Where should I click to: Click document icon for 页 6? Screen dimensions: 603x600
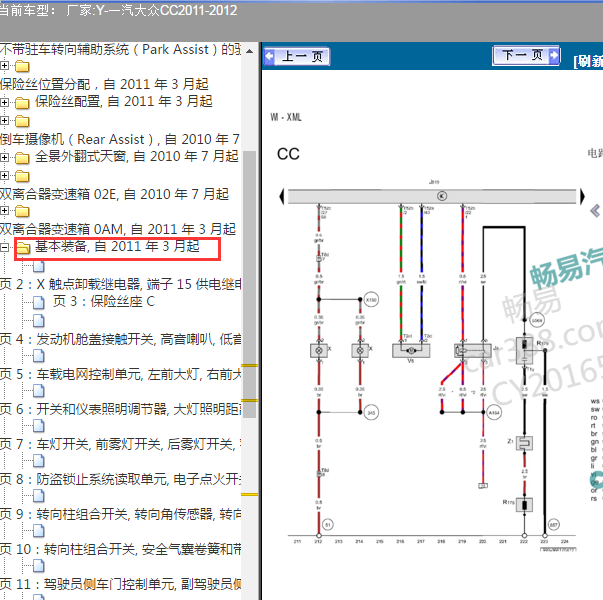coord(39,391)
